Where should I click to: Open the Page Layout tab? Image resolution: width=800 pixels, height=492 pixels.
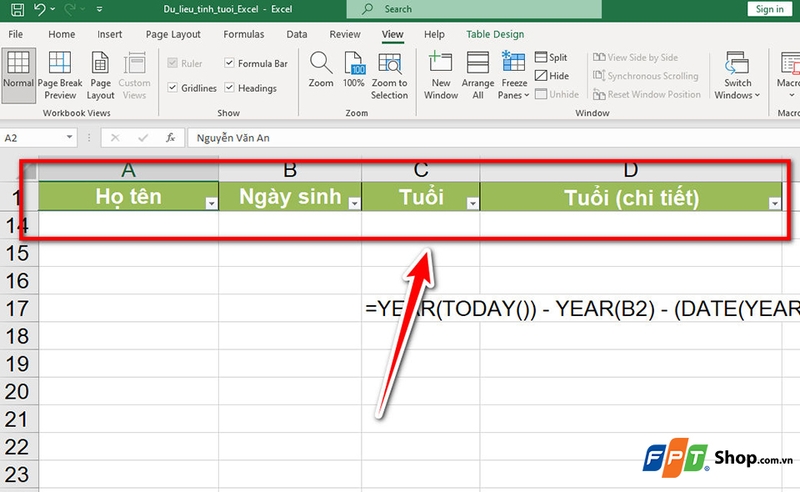click(x=173, y=34)
